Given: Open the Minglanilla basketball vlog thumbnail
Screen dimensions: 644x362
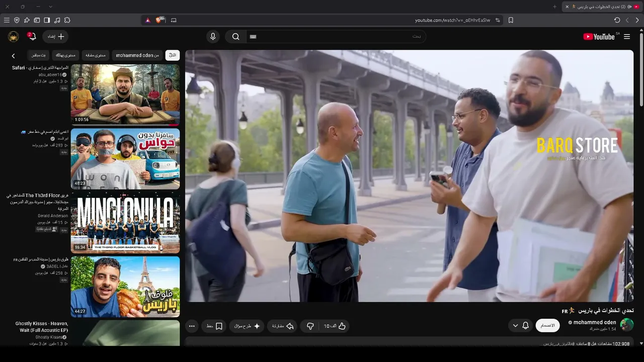Looking at the screenshot, I should pyautogui.click(x=125, y=222).
